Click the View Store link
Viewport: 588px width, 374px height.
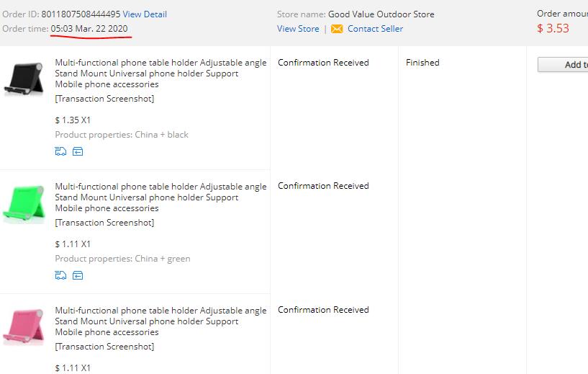tap(298, 29)
